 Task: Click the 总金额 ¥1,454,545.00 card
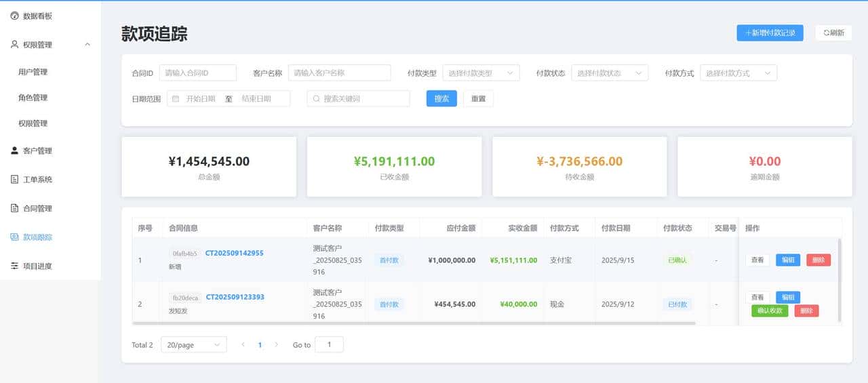(x=209, y=167)
